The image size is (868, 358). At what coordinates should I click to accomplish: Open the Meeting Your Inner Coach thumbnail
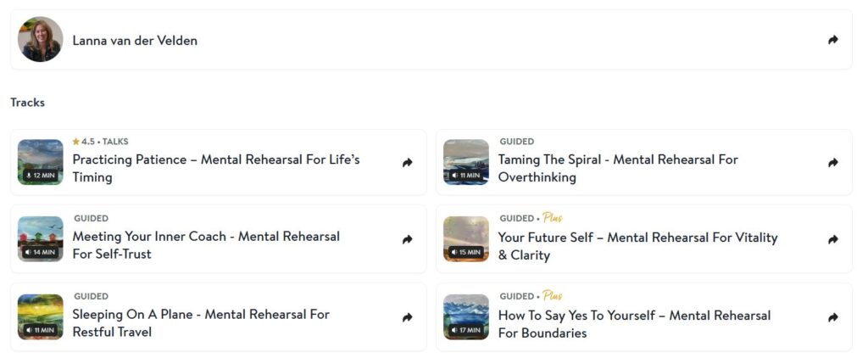pos(40,239)
